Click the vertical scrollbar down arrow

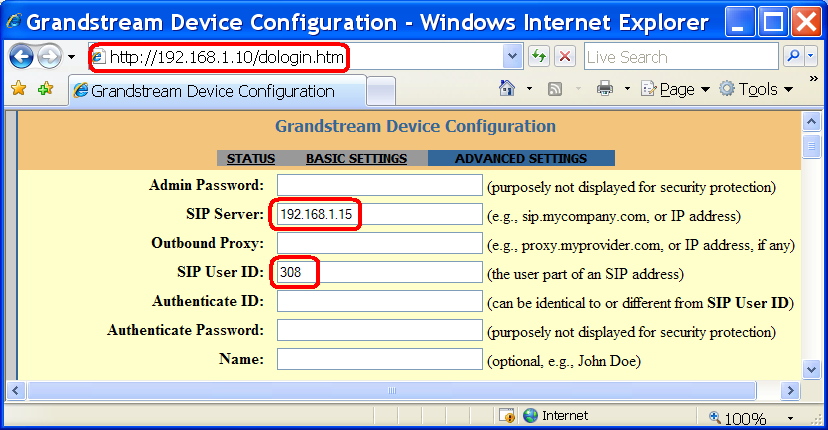coord(811,369)
